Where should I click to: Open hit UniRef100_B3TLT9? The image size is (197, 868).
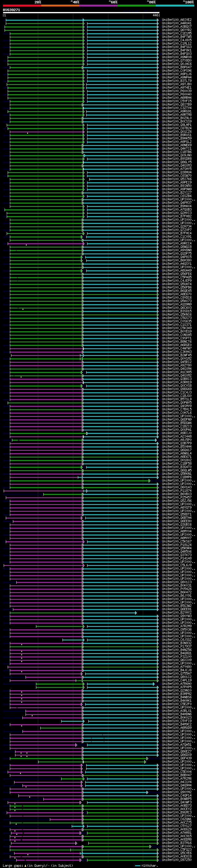click(177, 81)
